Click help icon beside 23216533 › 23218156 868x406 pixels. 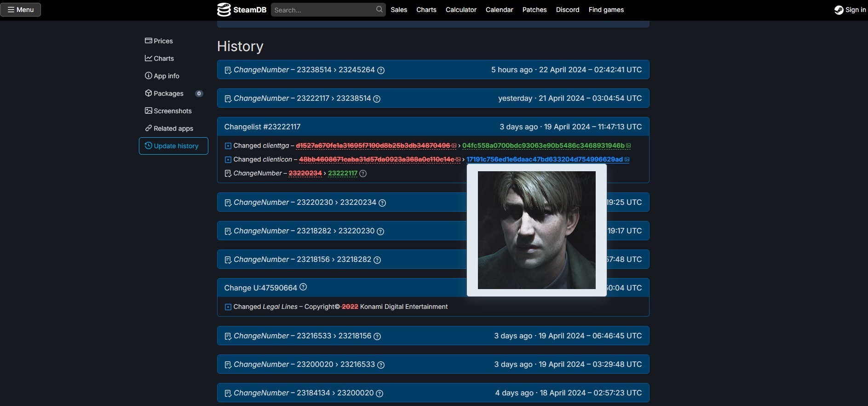[x=377, y=336]
